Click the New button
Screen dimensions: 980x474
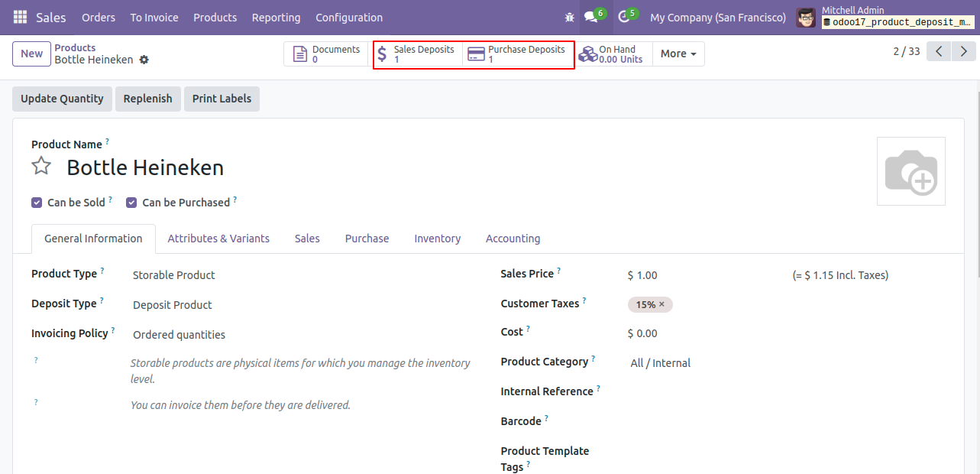click(x=32, y=54)
